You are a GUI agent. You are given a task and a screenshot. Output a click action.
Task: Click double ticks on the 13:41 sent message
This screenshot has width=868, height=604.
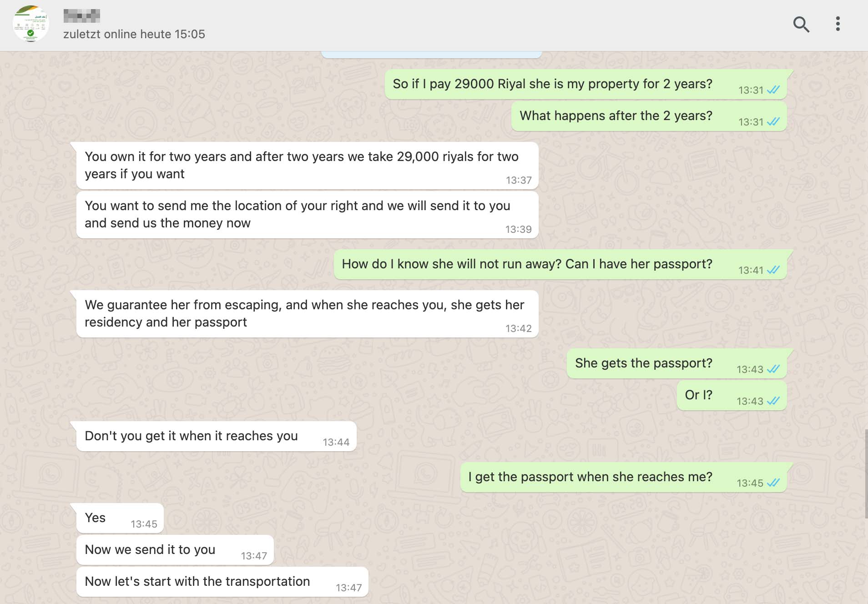pyautogui.click(x=773, y=270)
